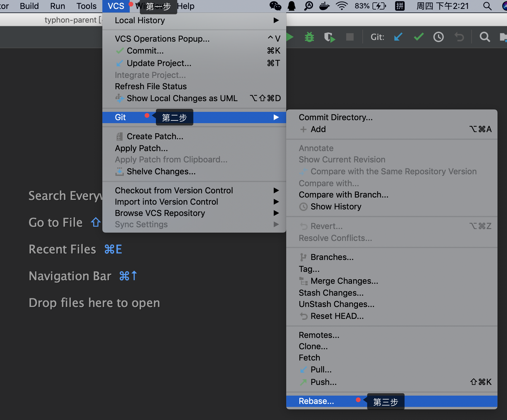Open the Help menu
Image resolution: width=507 pixels, height=420 pixels.
pos(186,6)
